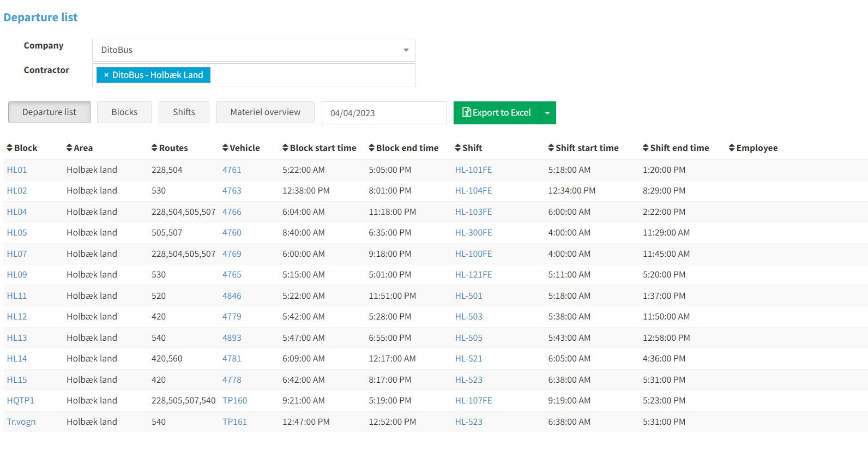This screenshot has height=476, width=868.
Task: Click the Departure list page heading
Action: click(41, 17)
